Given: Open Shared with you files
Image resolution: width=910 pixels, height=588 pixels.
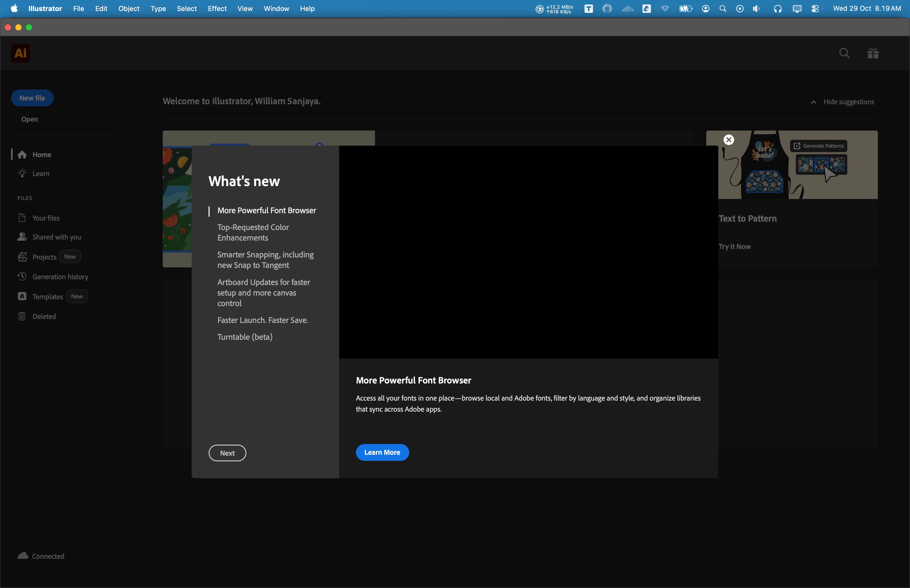Looking at the screenshot, I should pos(57,237).
